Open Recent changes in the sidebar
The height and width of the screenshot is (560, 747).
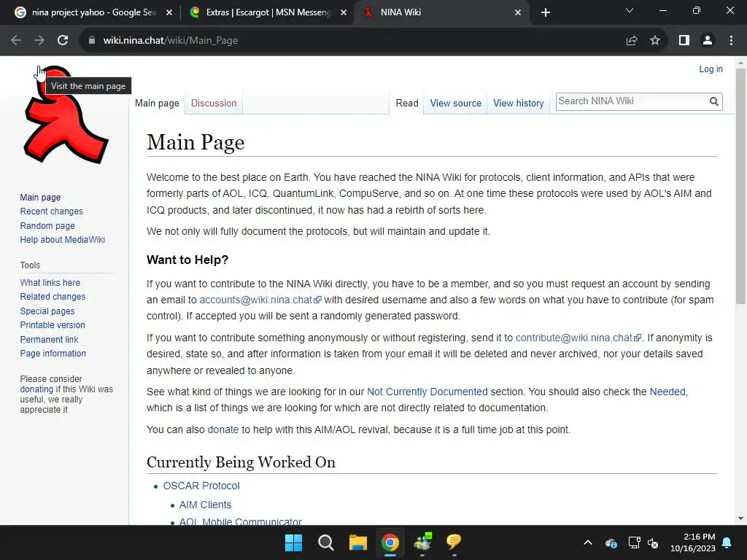coord(52,211)
